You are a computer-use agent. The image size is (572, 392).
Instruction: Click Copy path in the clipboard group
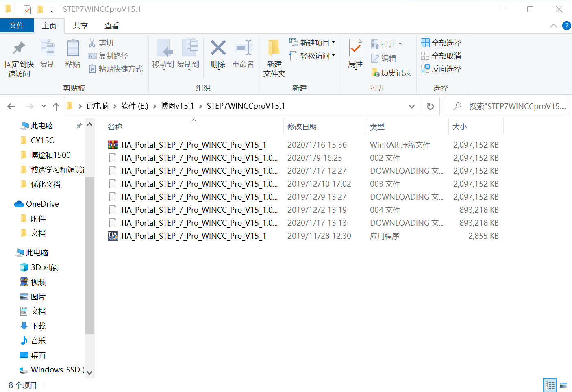(x=108, y=56)
